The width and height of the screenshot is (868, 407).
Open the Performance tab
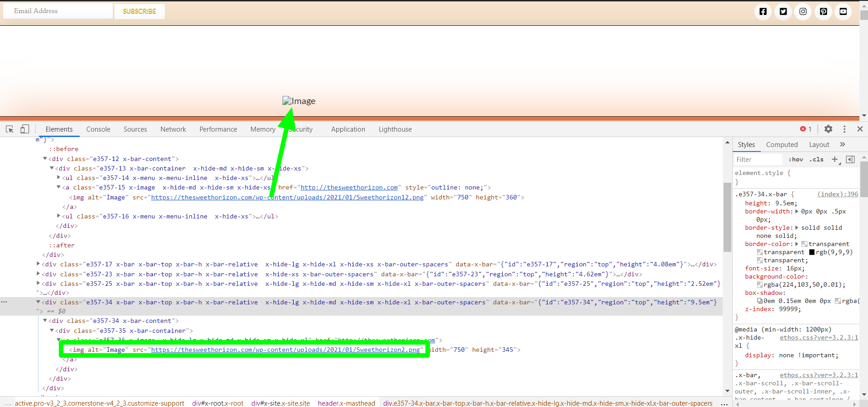[218, 129]
